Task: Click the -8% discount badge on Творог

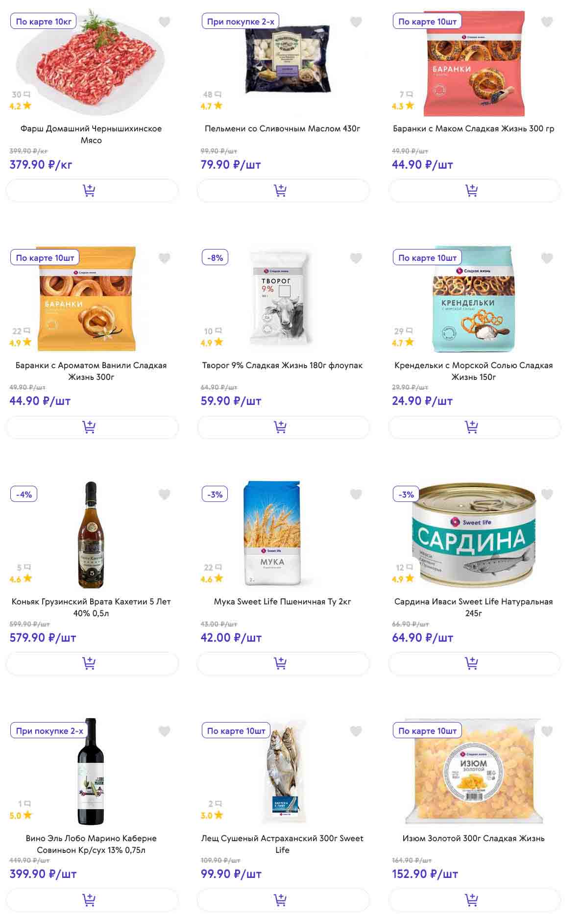Action: [x=215, y=258]
